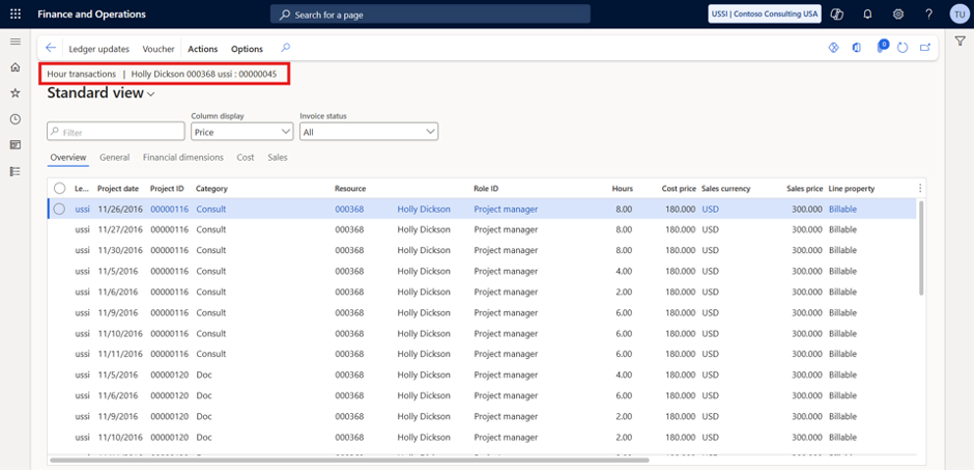The height and width of the screenshot is (472, 977).
Task: Open Recent clock icon in sidebar
Action: click(15, 119)
